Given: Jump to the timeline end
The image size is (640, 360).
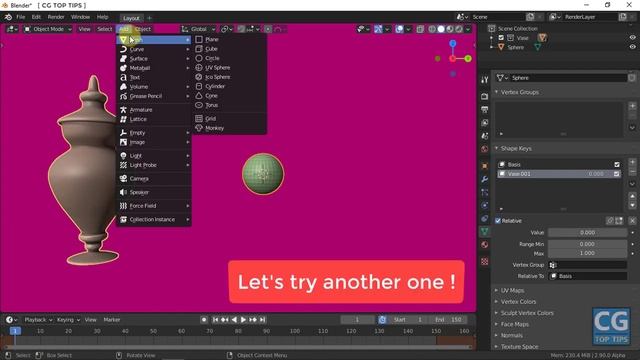Looking at the screenshot, I should click(262, 320).
